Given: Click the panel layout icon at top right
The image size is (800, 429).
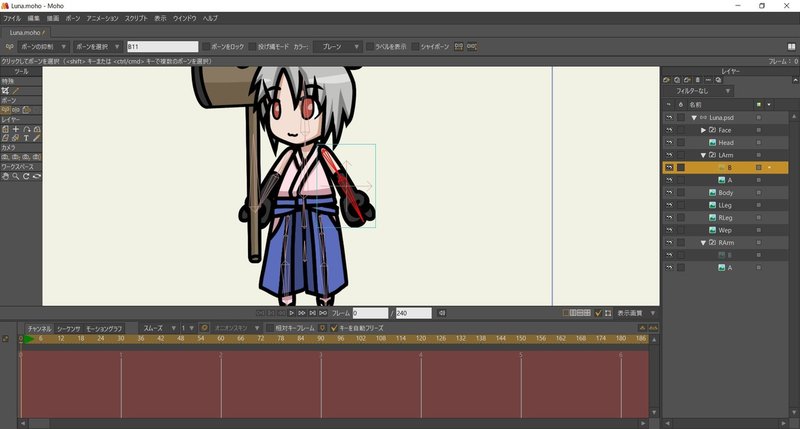Looking at the screenshot, I should 791,46.
